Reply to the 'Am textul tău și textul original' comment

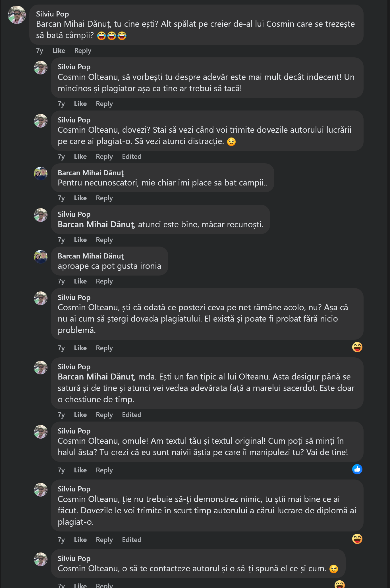104,470
